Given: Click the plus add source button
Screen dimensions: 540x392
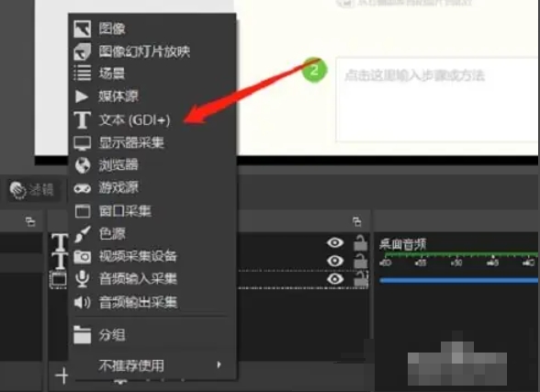Looking at the screenshot, I should pos(62,375).
